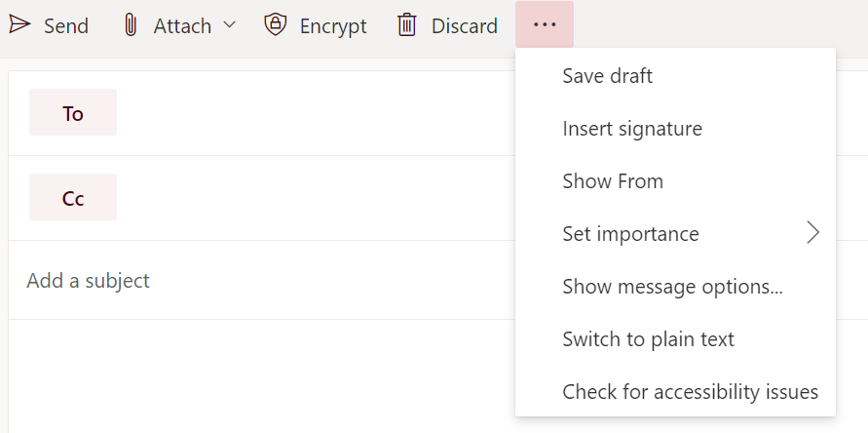Viewport: 868px width, 433px height.
Task: Click the Attach paperclip icon
Action: click(x=131, y=25)
